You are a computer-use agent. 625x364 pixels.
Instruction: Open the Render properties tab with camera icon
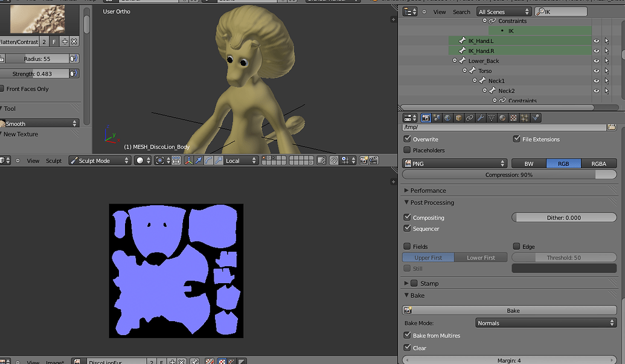pyautogui.click(x=426, y=118)
